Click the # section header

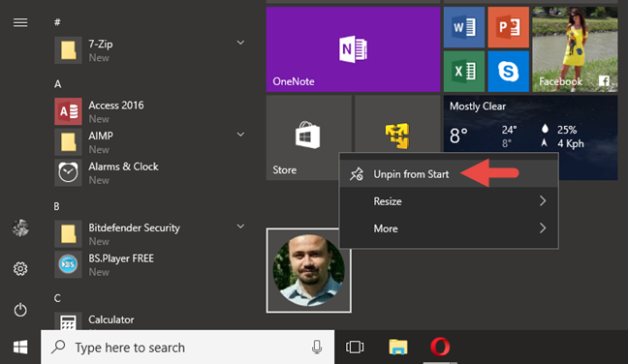57,22
